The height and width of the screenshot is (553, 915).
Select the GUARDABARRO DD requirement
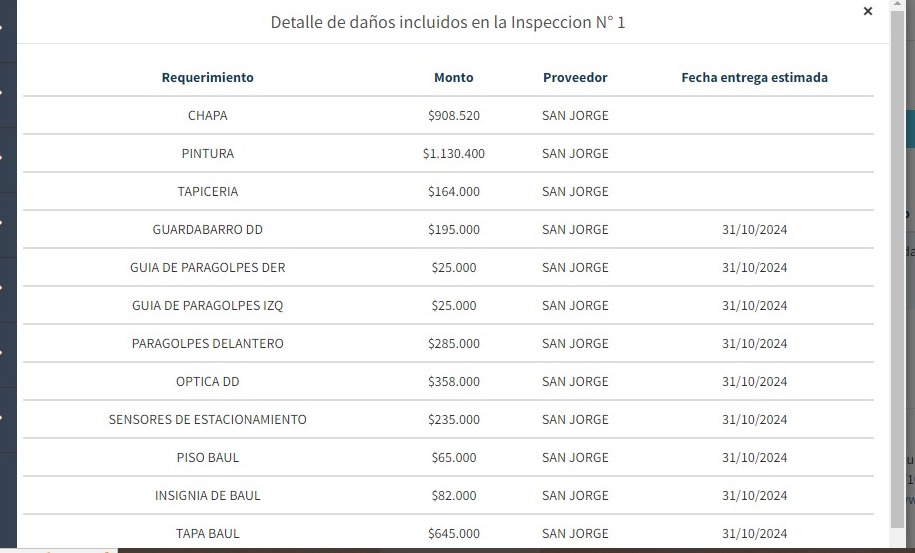click(x=208, y=229)
